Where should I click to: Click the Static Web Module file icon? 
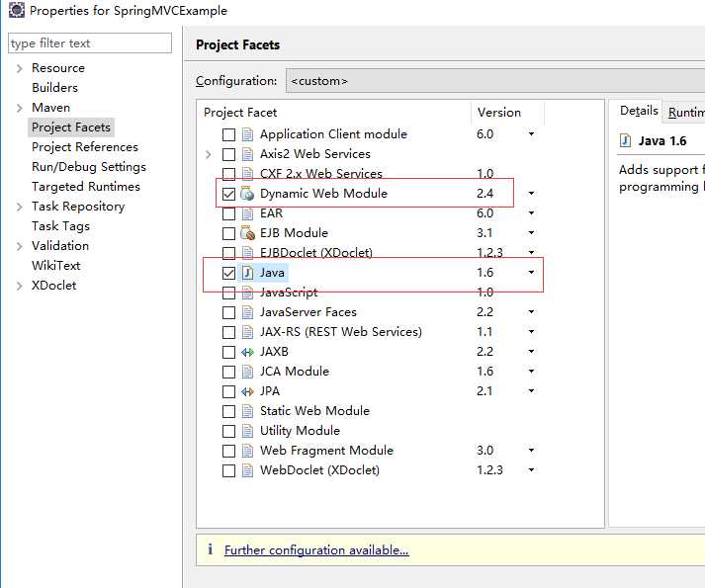(x=247, y=411)
